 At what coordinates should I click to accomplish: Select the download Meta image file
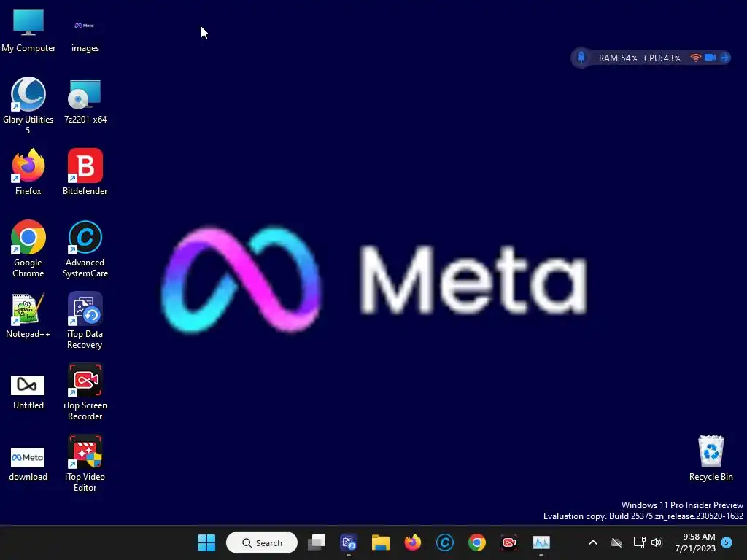pos(28,463)
